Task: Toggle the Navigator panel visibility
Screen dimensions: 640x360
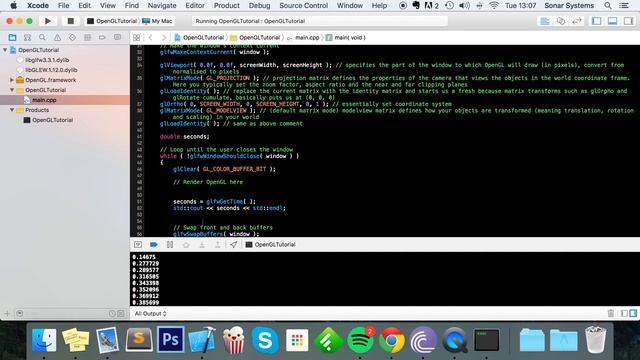Action: [596, 21]
